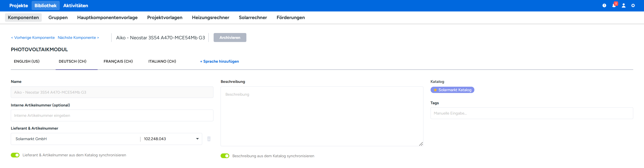Switch to the FRANÇAIS (CH) tab
The width and height of the screenshot is (644, 168).
tap(118, 61)
